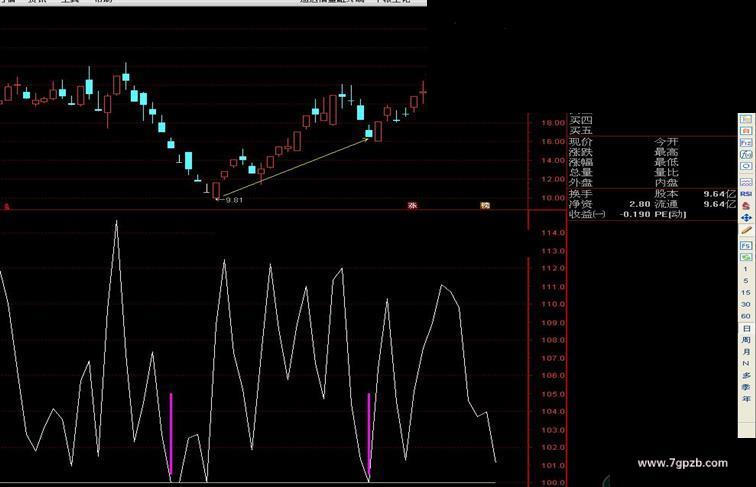
Task: Switch to 15-minute period
Action: (x=746, y=293)
